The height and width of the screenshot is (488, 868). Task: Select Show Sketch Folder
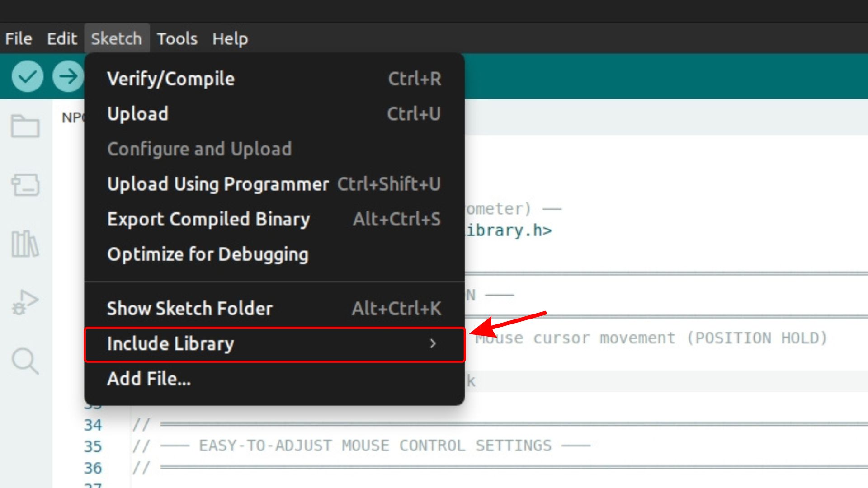(274, 309)
